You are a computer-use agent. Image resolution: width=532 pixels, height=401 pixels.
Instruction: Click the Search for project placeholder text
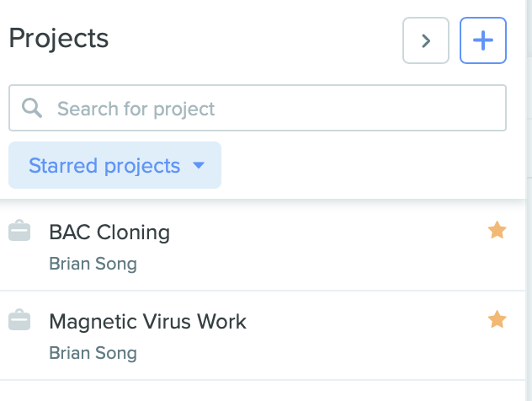pos(136,109)
